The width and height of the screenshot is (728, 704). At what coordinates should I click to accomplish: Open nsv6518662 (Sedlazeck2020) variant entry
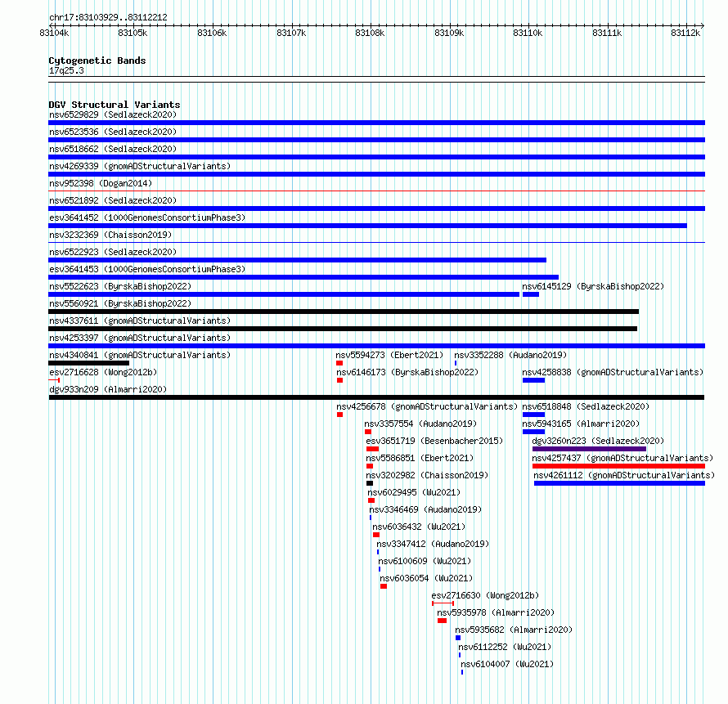(113, 149)
